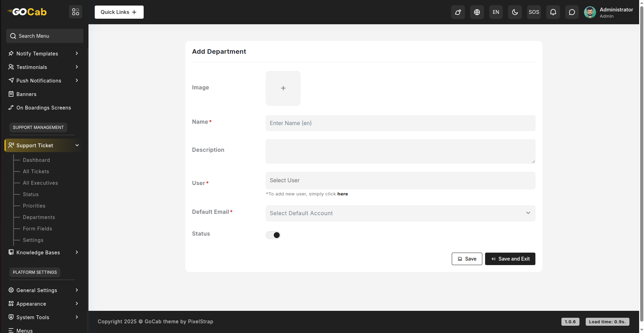
Task: Click the grid layout icon beside the logo
Action: coord(76,12)
